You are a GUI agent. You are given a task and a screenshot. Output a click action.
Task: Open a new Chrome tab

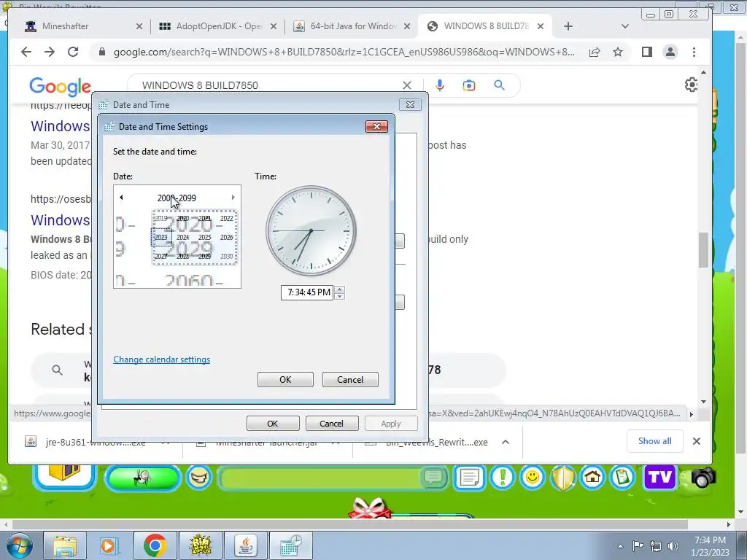click(568, 26)
